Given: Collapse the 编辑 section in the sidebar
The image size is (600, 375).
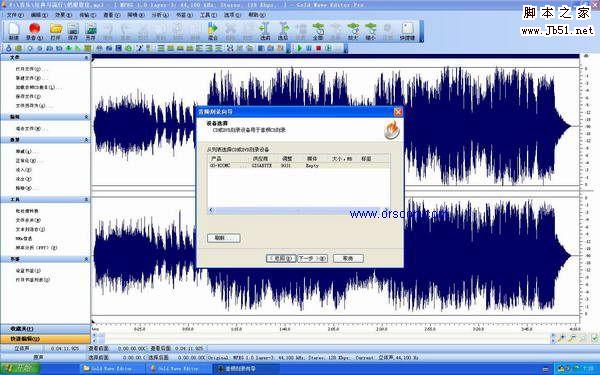Looking at the screenshot, I should coord(86,117).
